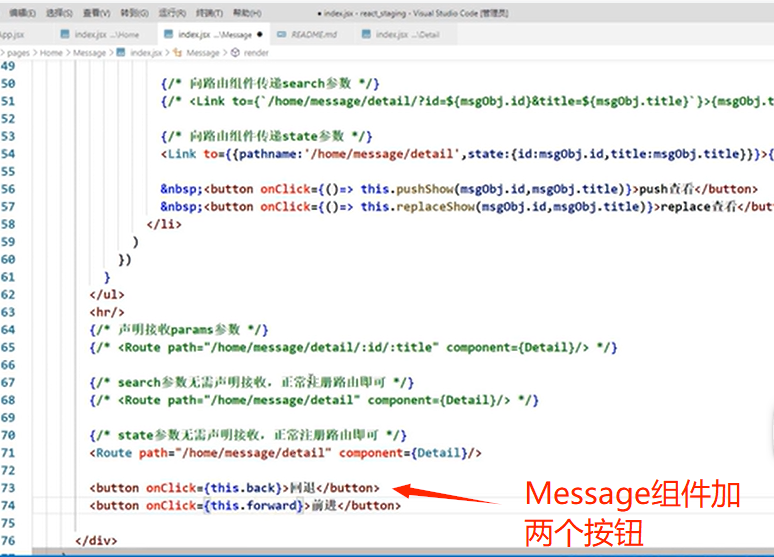Click the state参数 comment on line 70

[248, 436]
